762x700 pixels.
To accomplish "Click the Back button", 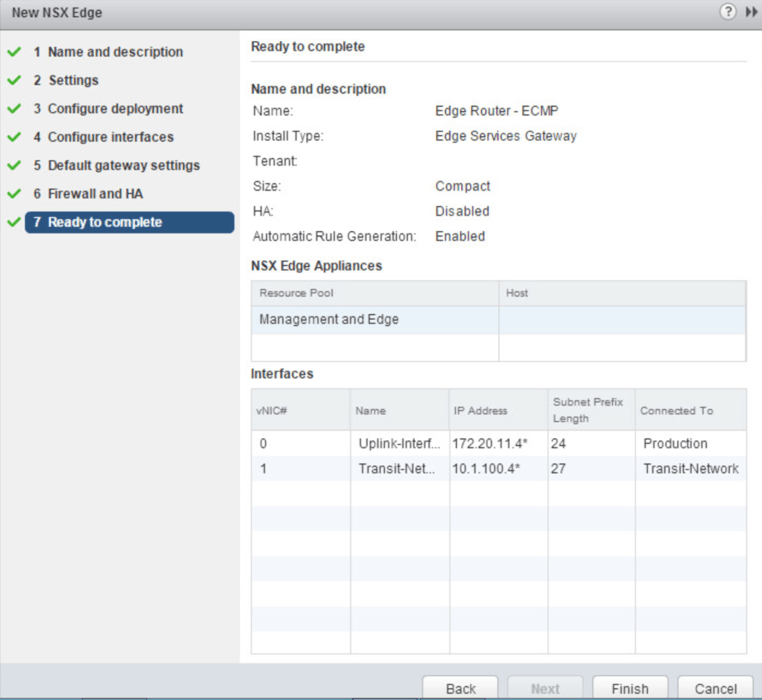I will (461, 688).
